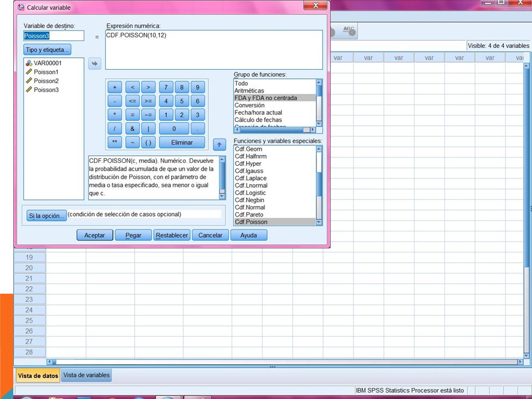532x399 pixels.
Task: Choose Cdf.Poisson function
Action: point(275,222)
